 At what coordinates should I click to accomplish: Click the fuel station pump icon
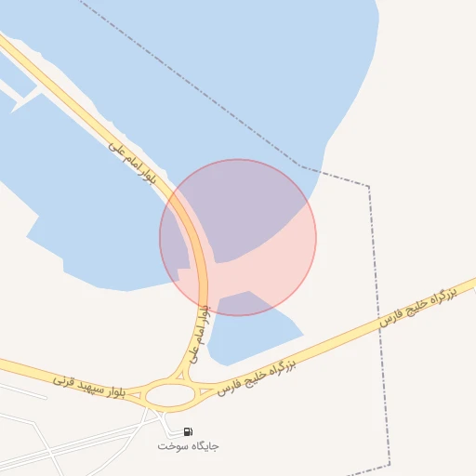click(x=188, y=431)
